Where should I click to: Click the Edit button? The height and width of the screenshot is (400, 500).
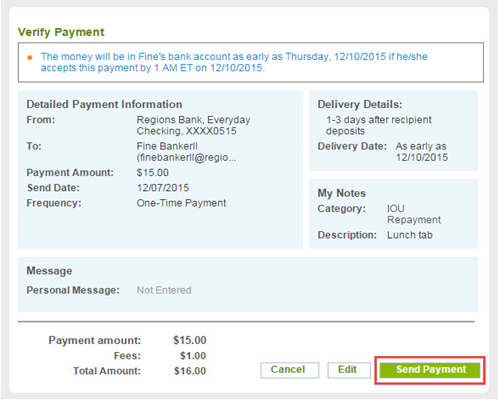[349, 370]
